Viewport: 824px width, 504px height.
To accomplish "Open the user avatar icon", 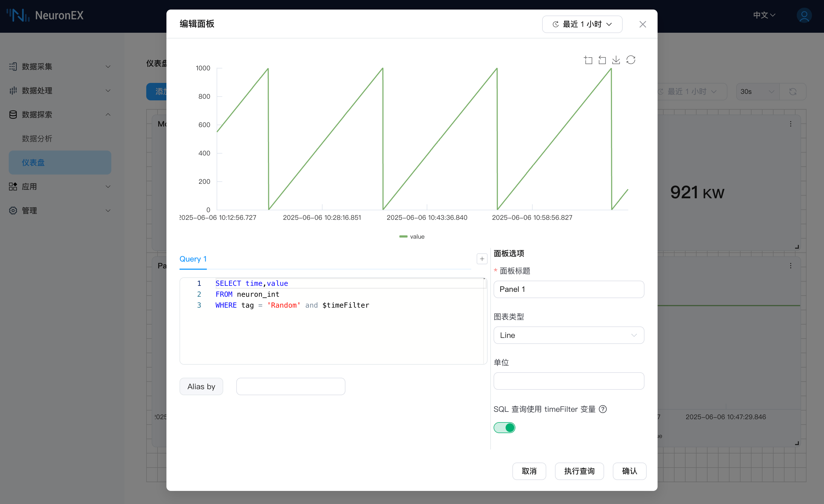I will tap(804, 15).
